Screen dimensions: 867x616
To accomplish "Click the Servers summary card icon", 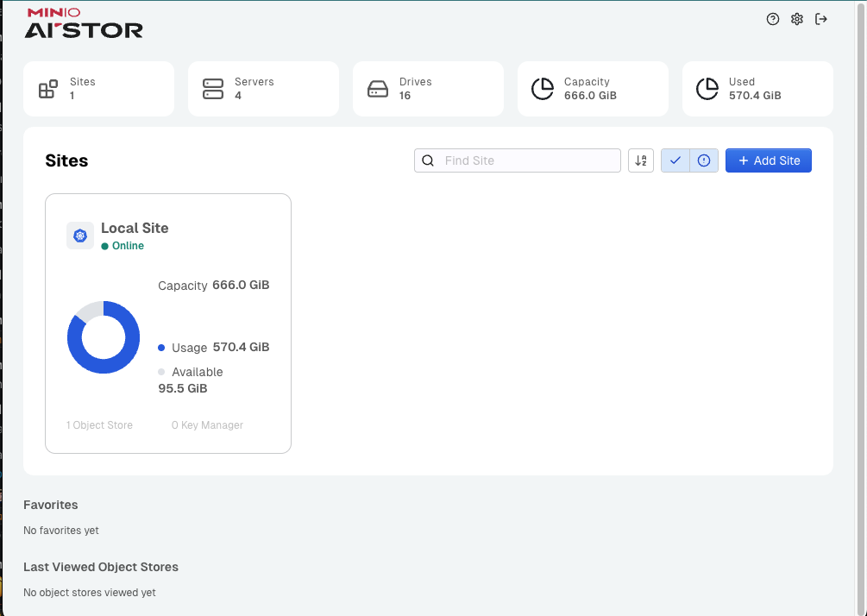I will (213, 89).
